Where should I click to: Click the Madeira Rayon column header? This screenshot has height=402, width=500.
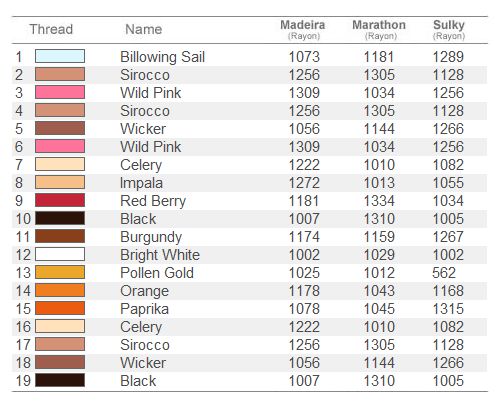pos(303,30)
